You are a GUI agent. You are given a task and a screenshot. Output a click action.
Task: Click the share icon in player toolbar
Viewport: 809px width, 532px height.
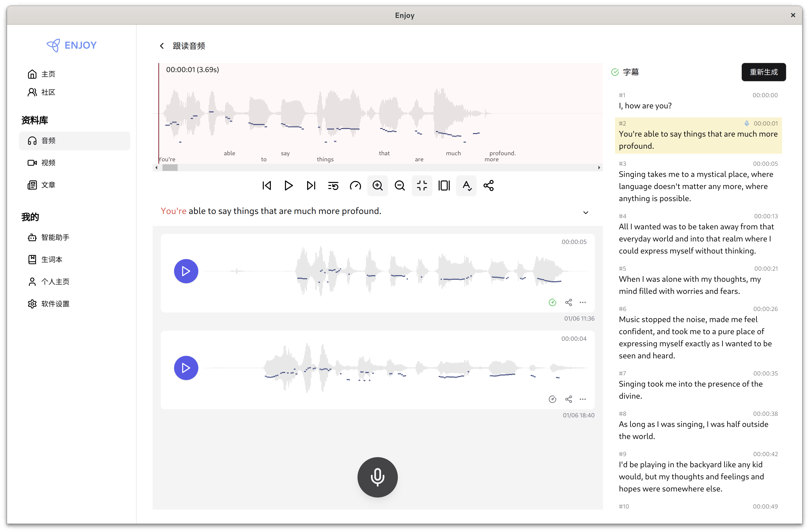coord(489,185)
